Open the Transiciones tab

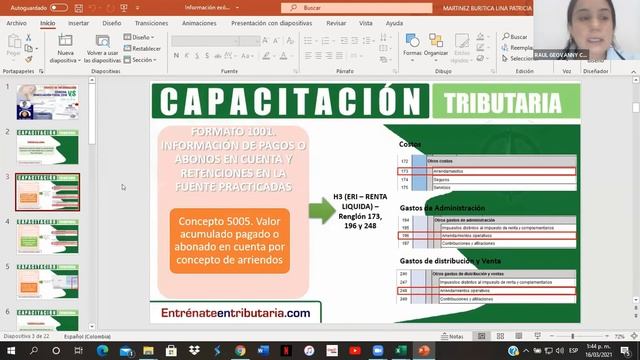pyautogui.click(x=151, y=23)
